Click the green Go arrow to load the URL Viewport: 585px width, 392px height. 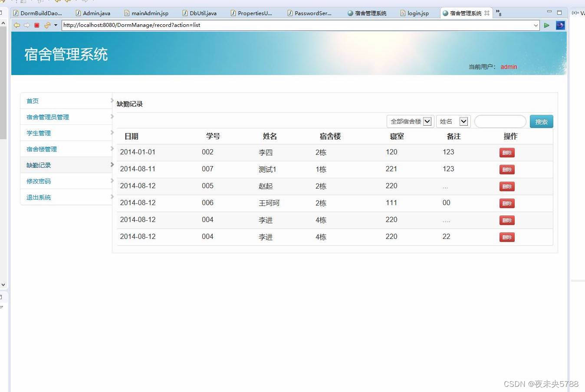coord(546,25)
